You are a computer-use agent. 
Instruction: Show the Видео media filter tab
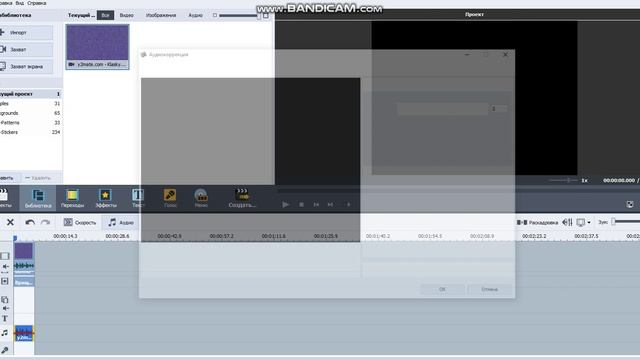click(x=127, y=15)
